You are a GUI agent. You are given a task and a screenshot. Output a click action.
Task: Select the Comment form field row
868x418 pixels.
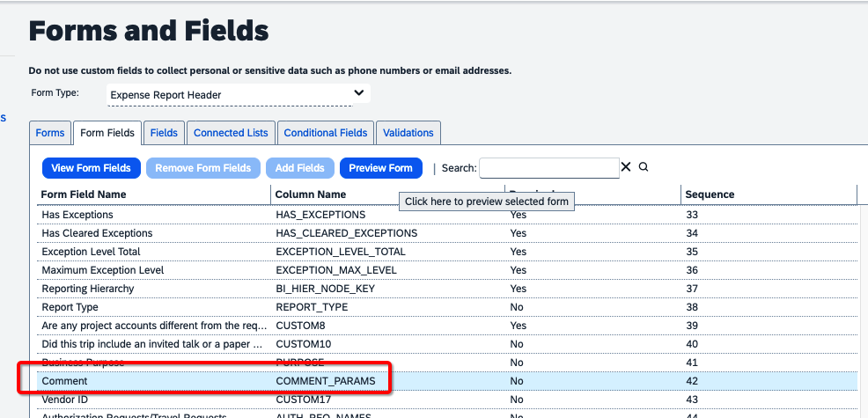[x=447, y=381]
